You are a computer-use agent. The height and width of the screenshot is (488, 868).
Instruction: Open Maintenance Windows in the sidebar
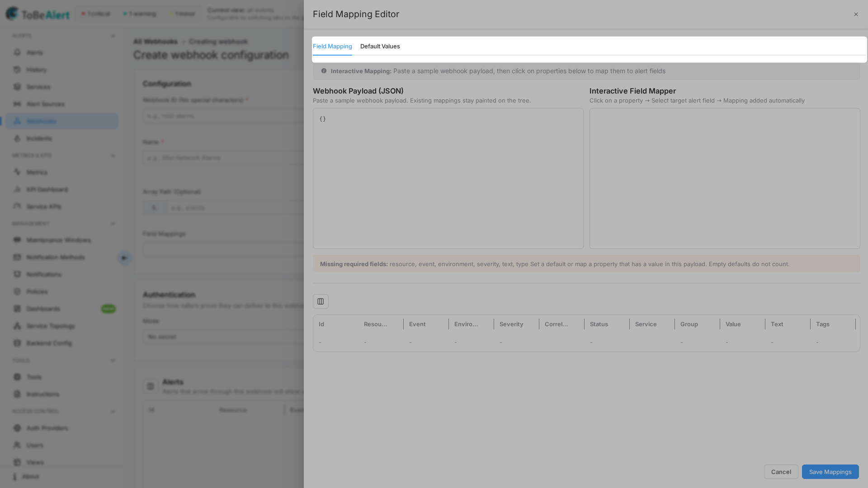[x=62, y=240]
